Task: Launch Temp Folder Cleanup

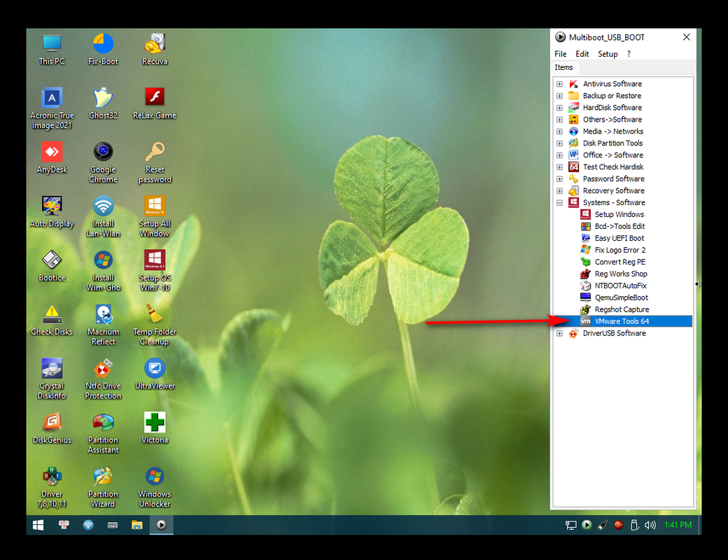Action: (x=155, y=325)
